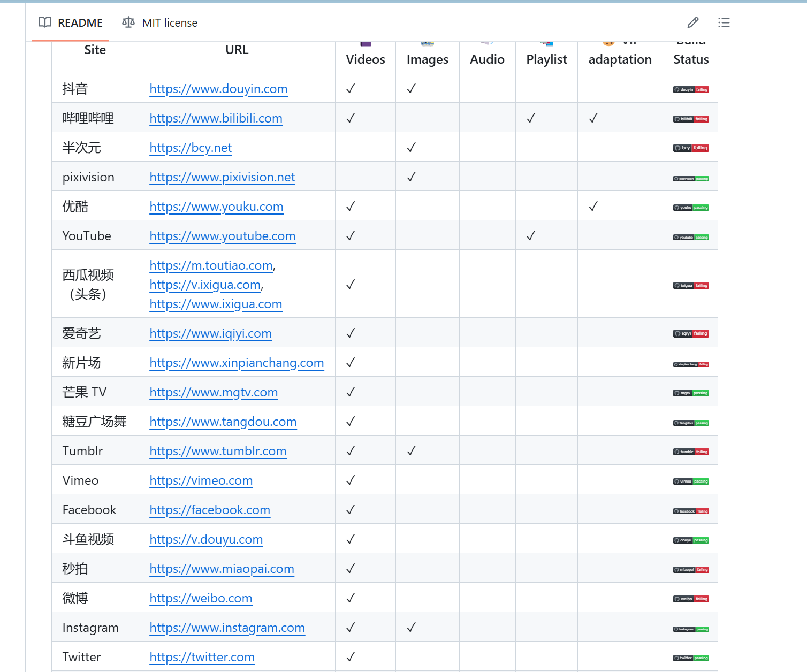Open the https://m.toutiao.com link
807x672 pixels.
(211, 265)
